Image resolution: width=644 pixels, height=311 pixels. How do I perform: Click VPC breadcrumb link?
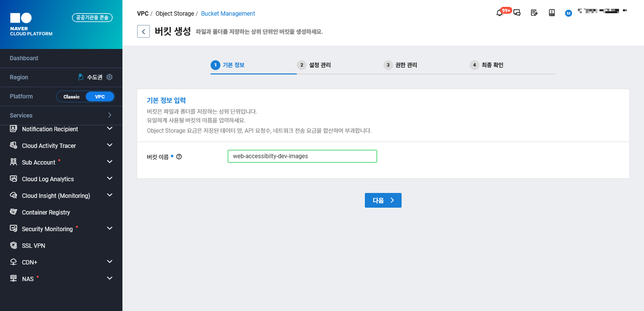click(x=143, y=14)
